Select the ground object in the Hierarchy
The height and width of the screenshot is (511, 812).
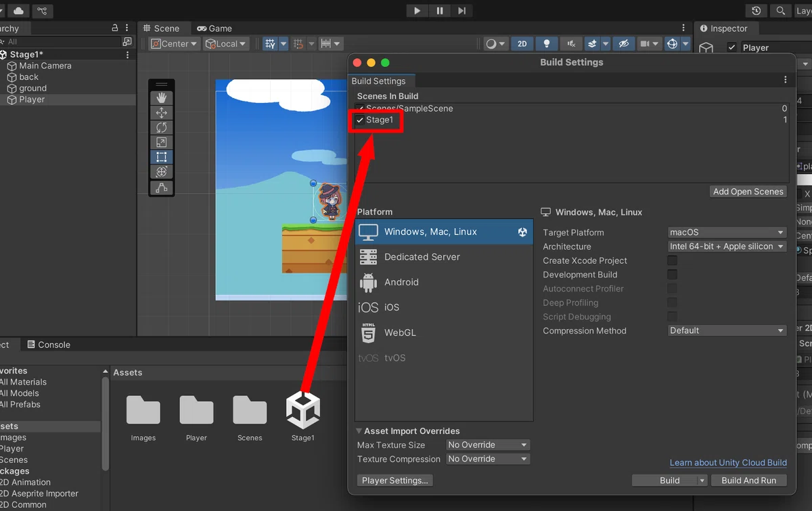click(x=32, y=88)
